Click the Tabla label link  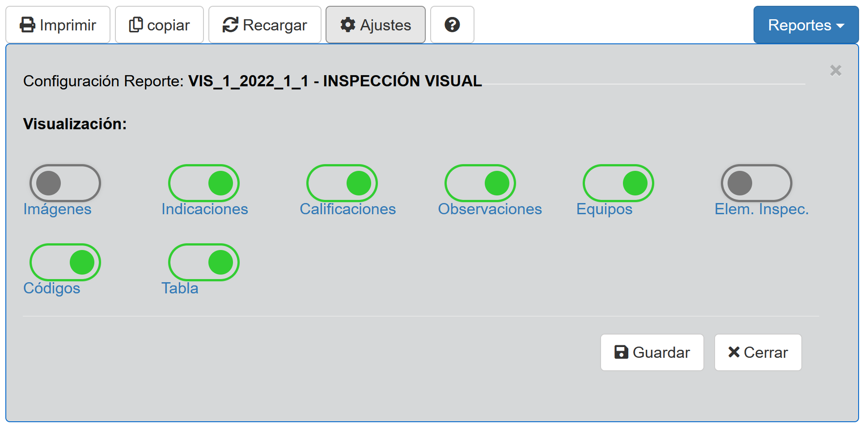[180, 288]
